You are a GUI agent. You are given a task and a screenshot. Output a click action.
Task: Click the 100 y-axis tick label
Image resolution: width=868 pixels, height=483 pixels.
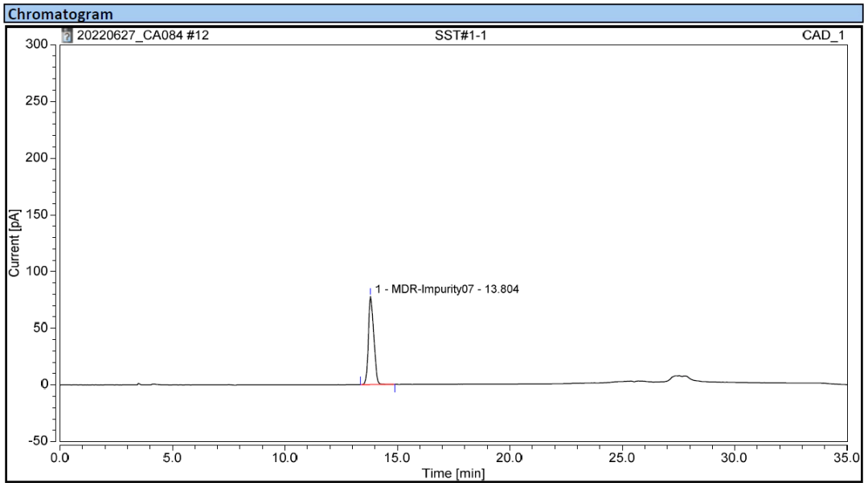click(36, 271)
